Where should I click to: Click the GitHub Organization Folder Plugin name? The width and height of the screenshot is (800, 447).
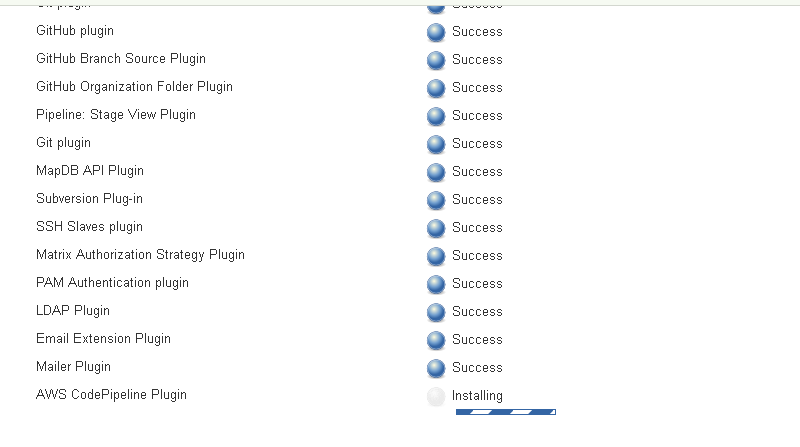134,87
